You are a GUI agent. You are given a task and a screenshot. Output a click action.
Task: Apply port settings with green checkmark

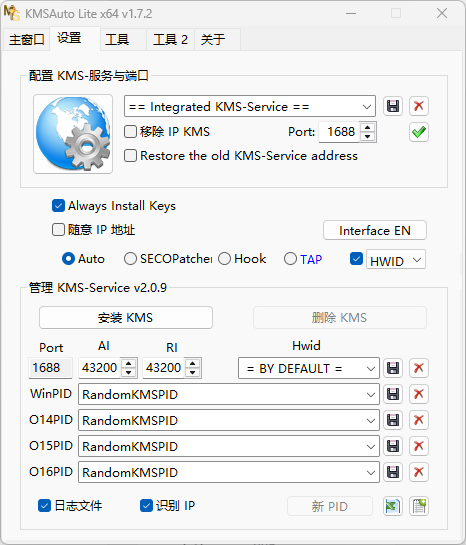click(x=419, y=132)
